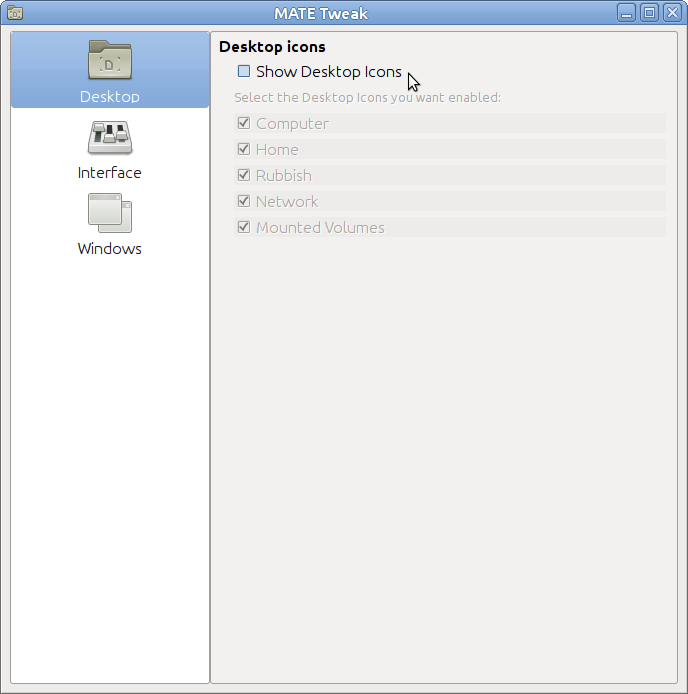Viewport: 688px width, 694px height.
Task: Click the 'Desktop icons' heading
Action: (272, 47)
